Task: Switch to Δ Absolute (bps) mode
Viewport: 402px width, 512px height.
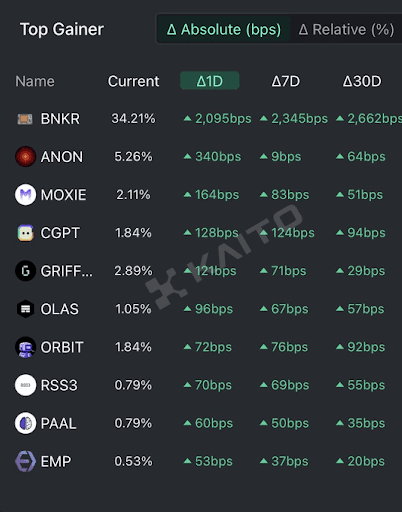Action: (224, 29)
